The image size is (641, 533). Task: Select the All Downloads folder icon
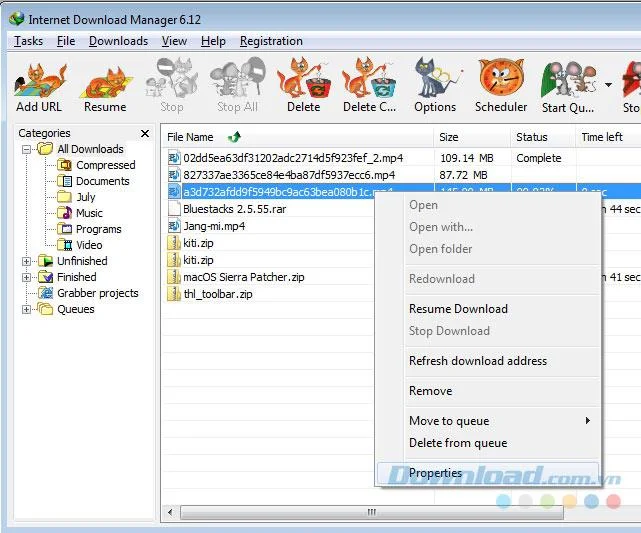(45, 148)
